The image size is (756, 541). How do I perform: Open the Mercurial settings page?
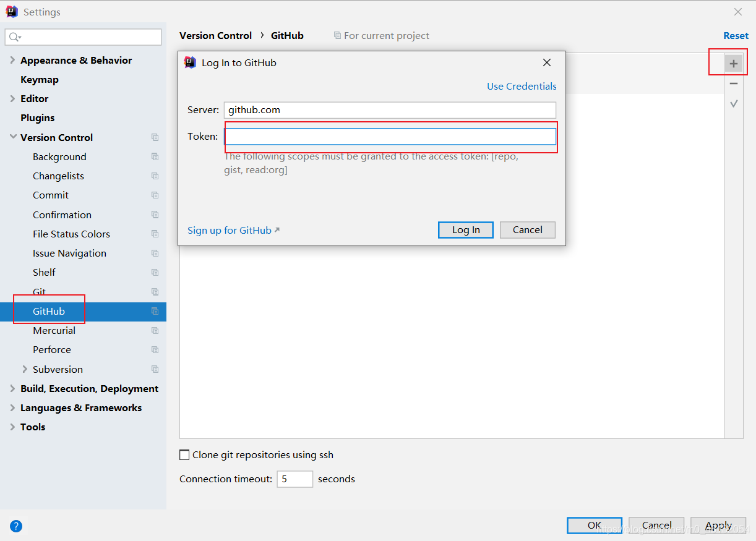54,331
